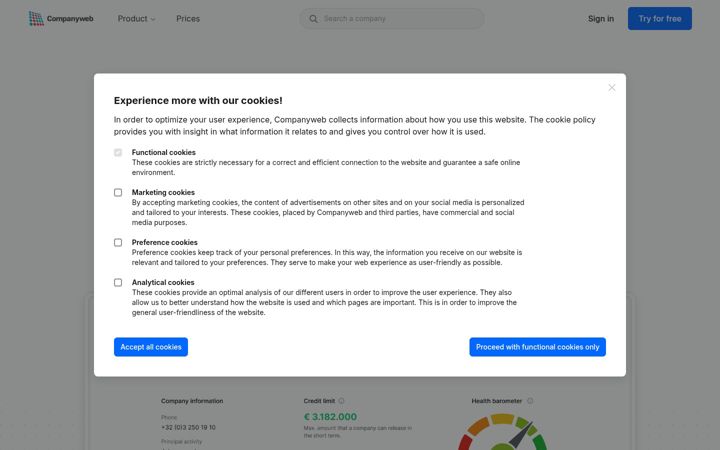Enable the Marketing cookies checkbox

coord(118,192)
